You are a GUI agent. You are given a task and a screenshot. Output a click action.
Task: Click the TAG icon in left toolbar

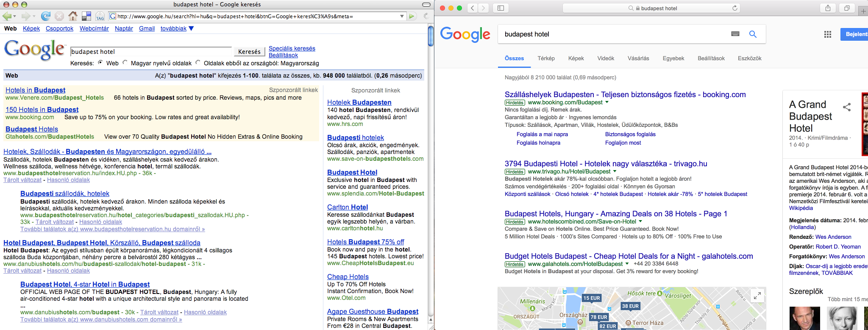[100, 16]
